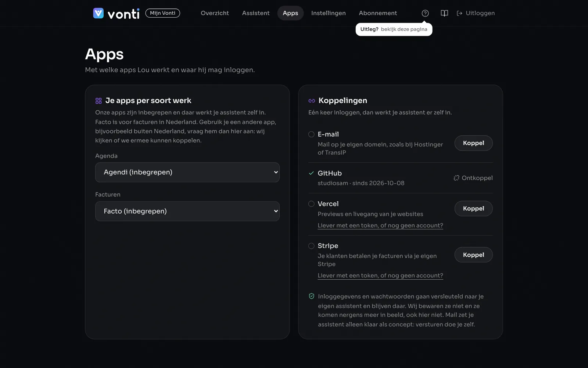The height and width of the screenshot is (368, 588).
Task: Switch to the Assistent tab
Action: tap(256, 13)
